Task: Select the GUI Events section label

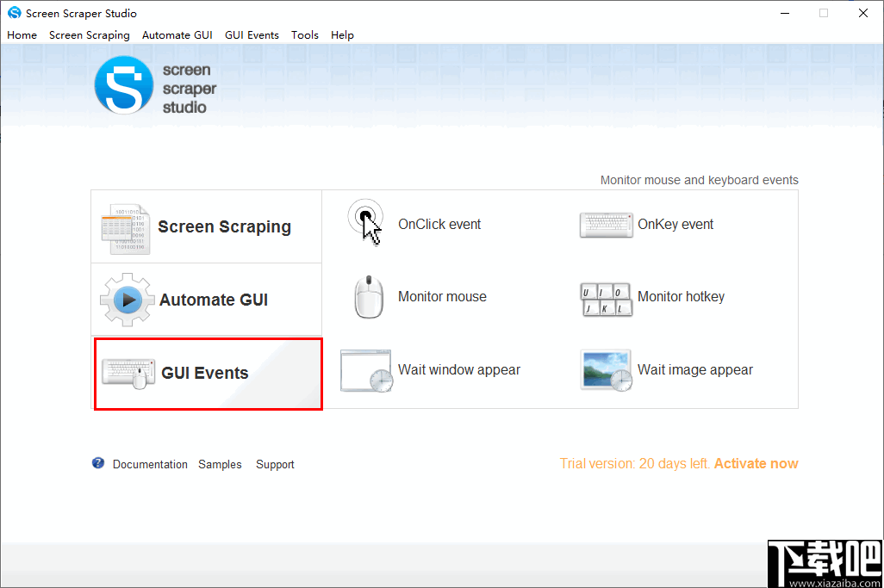Action: [205, 373]
